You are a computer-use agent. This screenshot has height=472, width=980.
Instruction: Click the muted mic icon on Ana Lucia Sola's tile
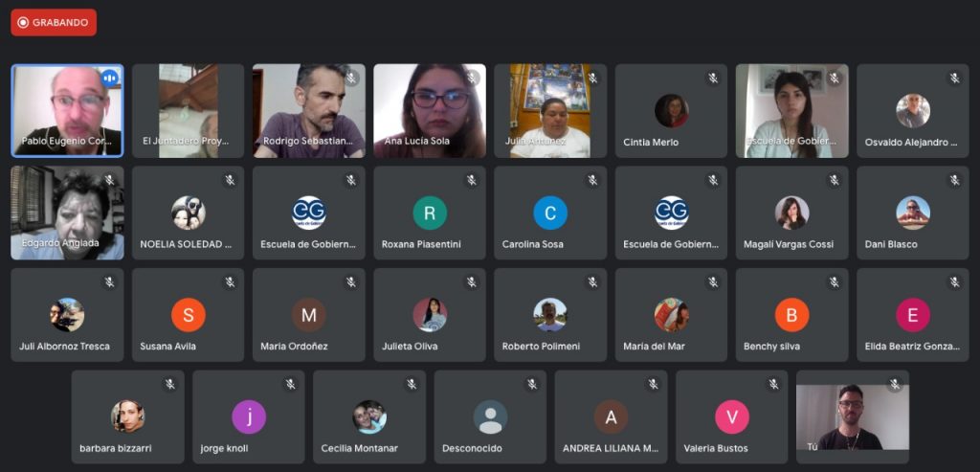pos(471,78)
